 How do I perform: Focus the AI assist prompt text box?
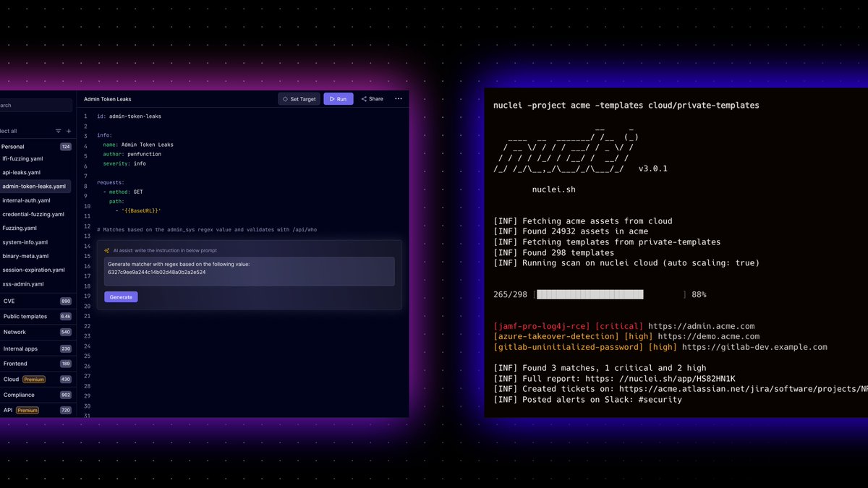(250, 271)
